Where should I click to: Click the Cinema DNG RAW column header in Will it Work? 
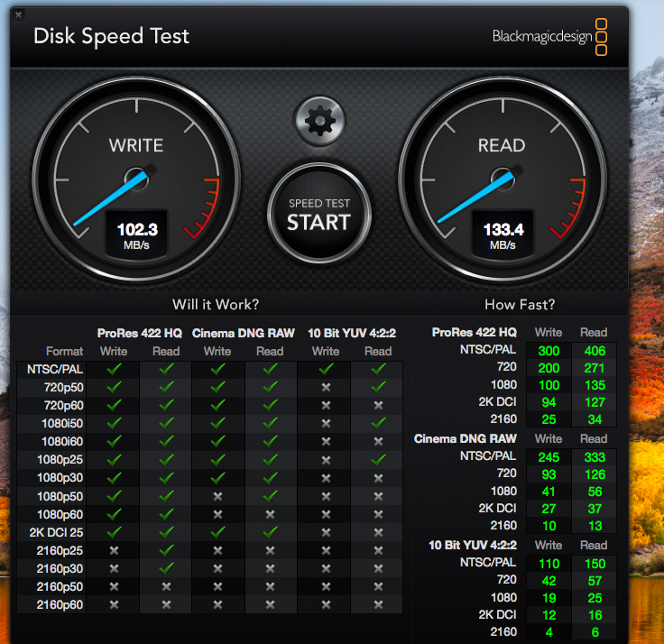(x=244, y=333)
